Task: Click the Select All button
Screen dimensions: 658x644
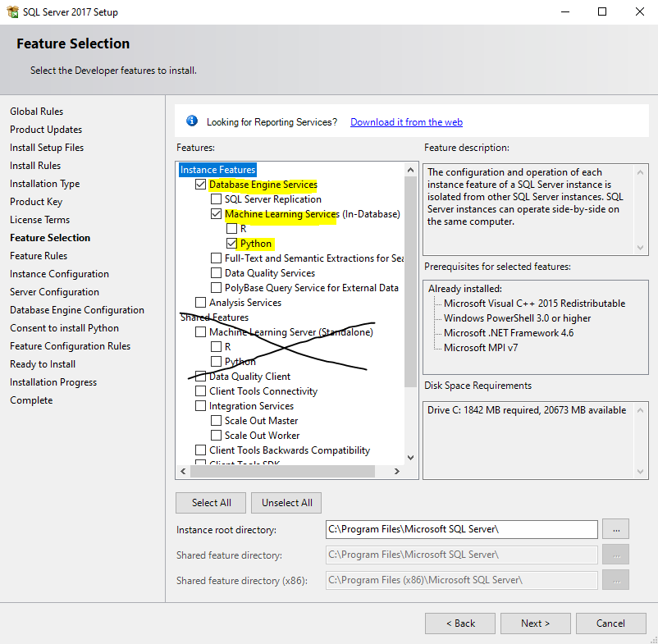Action: pyautogui.click(x=211, y=503)
